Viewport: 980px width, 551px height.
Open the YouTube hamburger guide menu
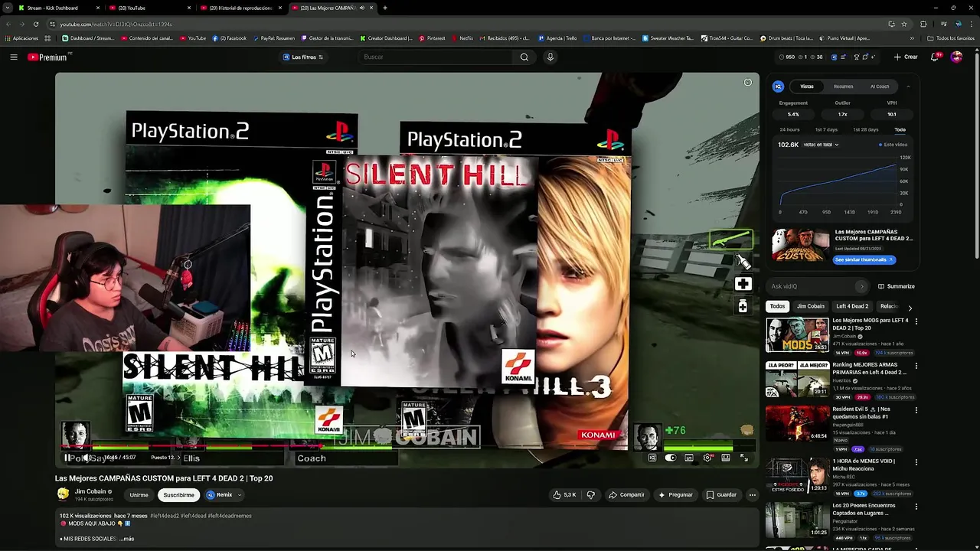click(14, 57)
